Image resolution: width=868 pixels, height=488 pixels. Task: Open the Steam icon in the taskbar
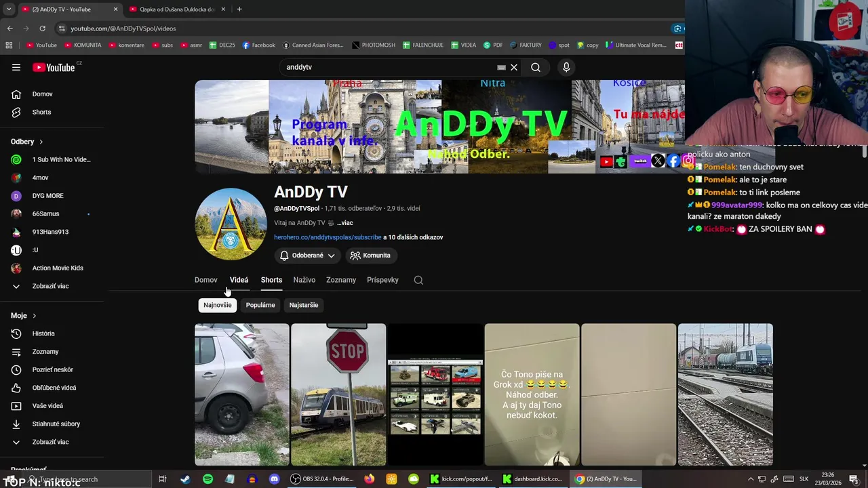(x=185, y=479)
